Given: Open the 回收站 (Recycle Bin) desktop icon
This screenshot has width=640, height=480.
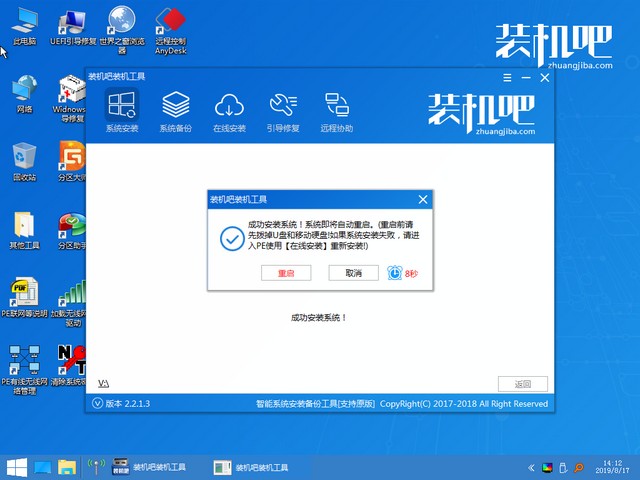Looking at the screenshot, I should coord(23,156).
